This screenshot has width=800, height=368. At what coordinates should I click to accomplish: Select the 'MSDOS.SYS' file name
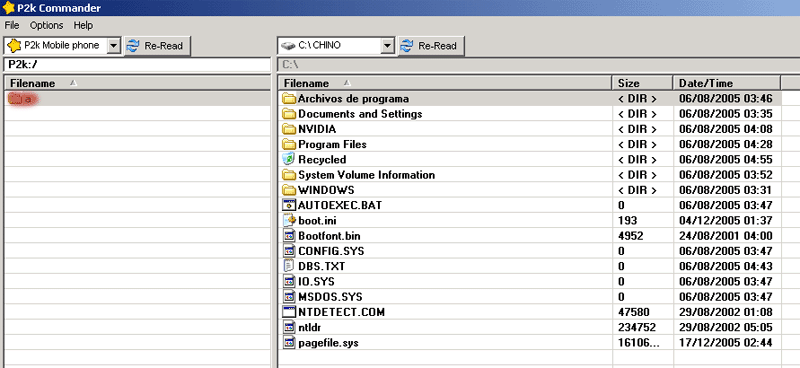(330, 297)
